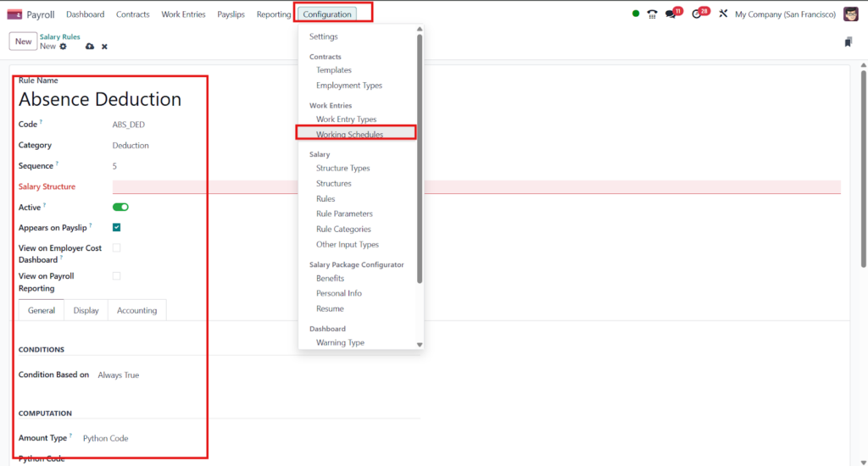Select Resume menu entry
The height and width of the screenshot is (466, 868).
click(330, 308)
